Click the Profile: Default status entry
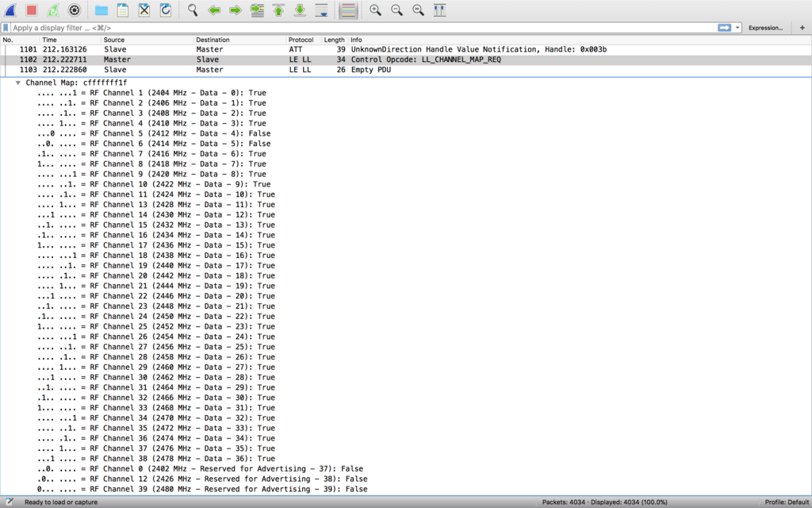 pos(787,502)
